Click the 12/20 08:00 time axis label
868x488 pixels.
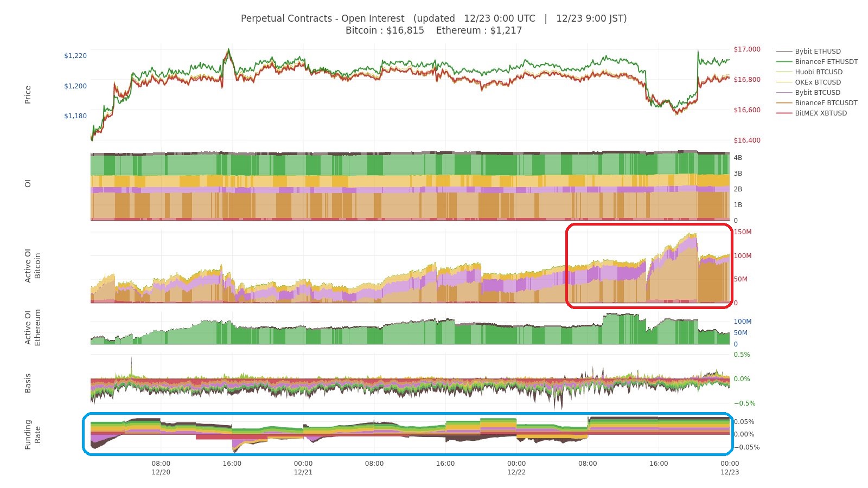tap(161, 468)
